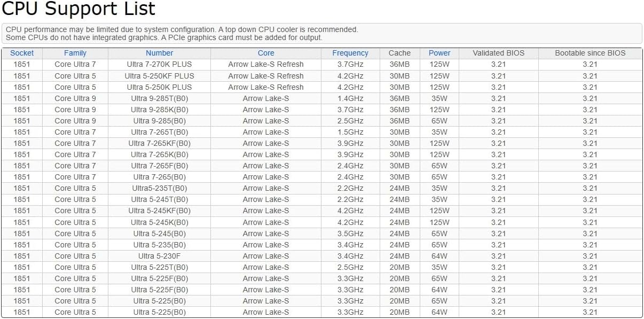Select the Ultra 5-245KF(B0) number cell
This screenshot has width=644, height=319.
[x=160, y=211]
